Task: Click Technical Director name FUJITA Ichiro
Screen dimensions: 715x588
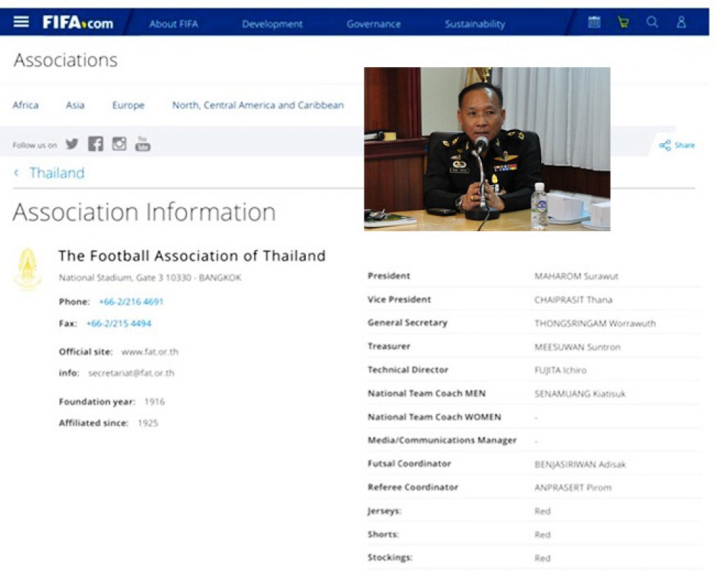Action: 561,370
